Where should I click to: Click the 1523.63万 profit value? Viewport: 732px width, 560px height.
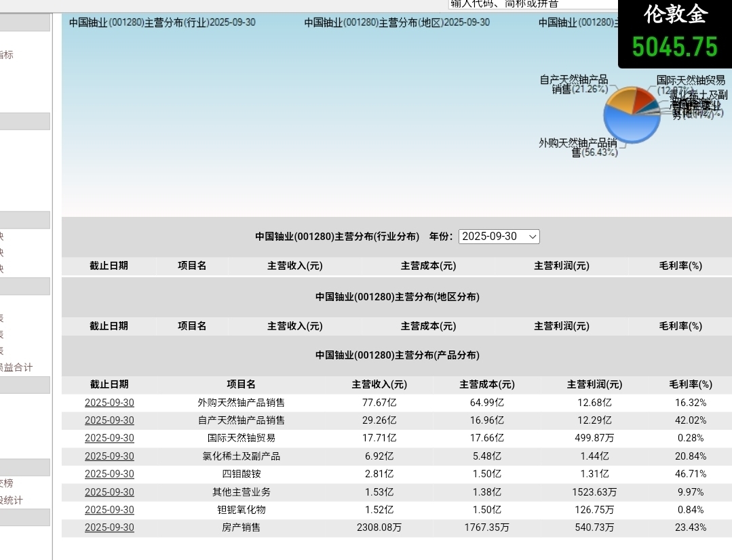594,492
